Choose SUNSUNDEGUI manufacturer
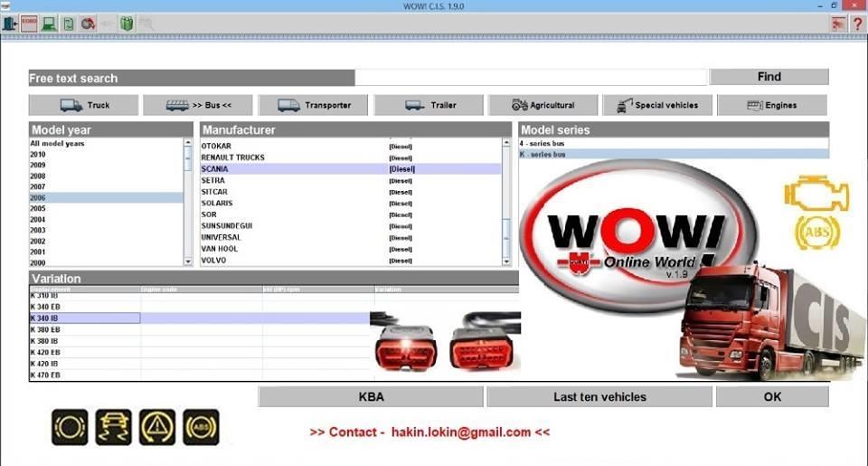Viewport: 868px width, 466px height. [351, 226]
